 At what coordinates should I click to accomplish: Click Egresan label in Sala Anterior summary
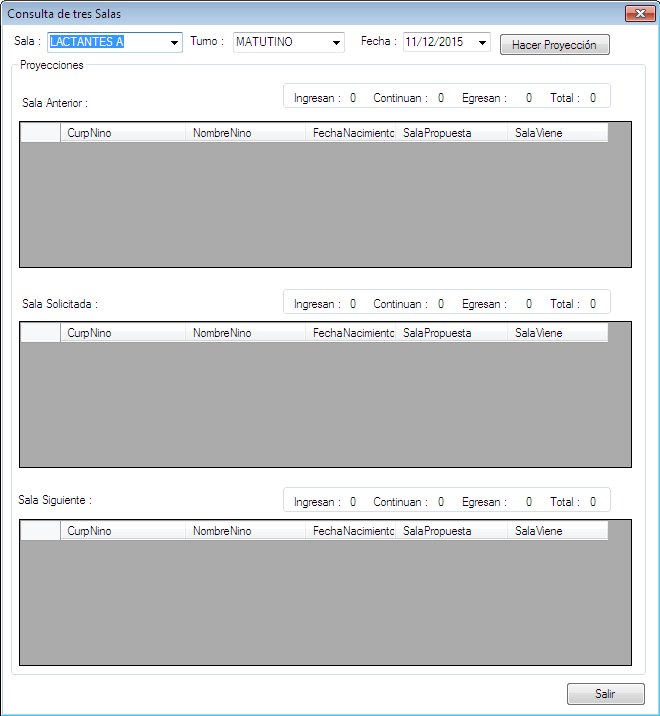tap(484, 98)
